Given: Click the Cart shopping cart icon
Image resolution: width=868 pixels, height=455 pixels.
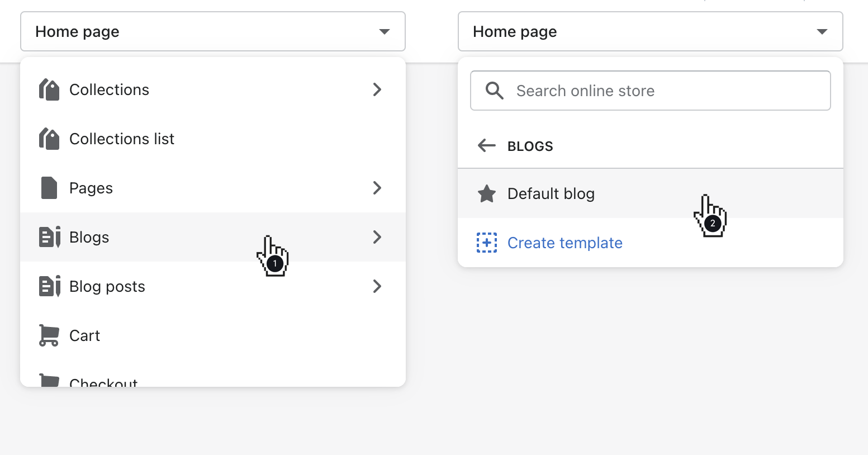Looking at the screenshot, I should [x=49, y=335].
